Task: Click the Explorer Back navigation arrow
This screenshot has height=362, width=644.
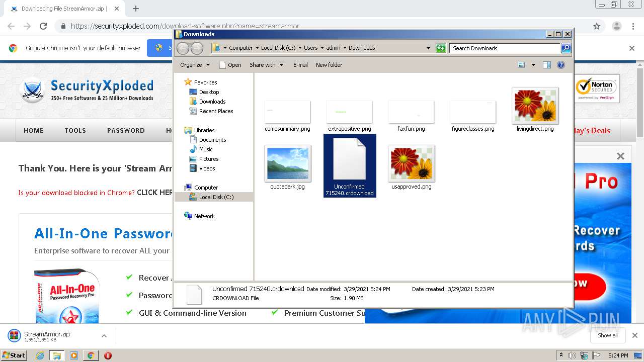Action: point(183,48)
